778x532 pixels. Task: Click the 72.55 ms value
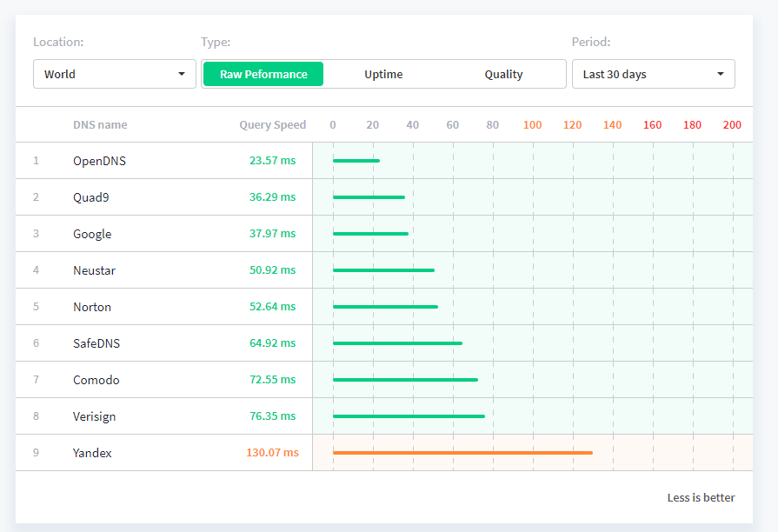[x=272, y=380]
